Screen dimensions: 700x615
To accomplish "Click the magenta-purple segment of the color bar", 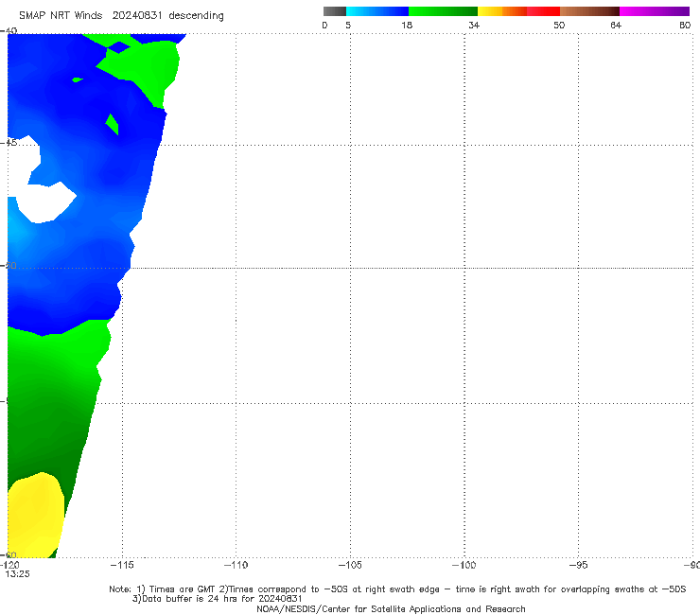I will [655, 11].
